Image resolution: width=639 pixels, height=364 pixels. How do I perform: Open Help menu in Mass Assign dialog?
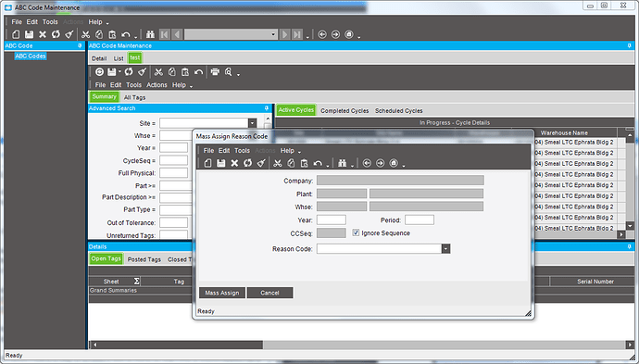pyautogui.click(x=287, y=150)
